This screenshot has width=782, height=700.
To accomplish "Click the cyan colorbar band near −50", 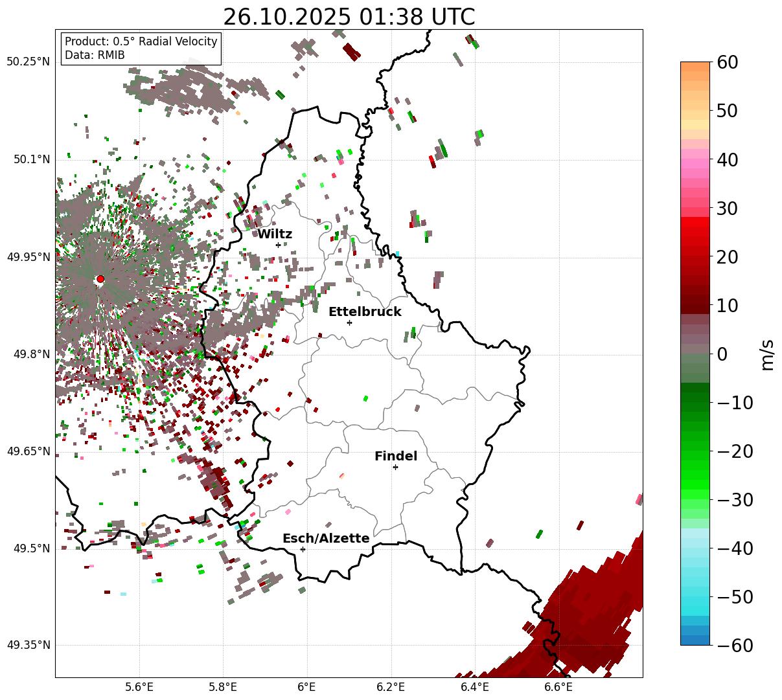I will point(695,602).
